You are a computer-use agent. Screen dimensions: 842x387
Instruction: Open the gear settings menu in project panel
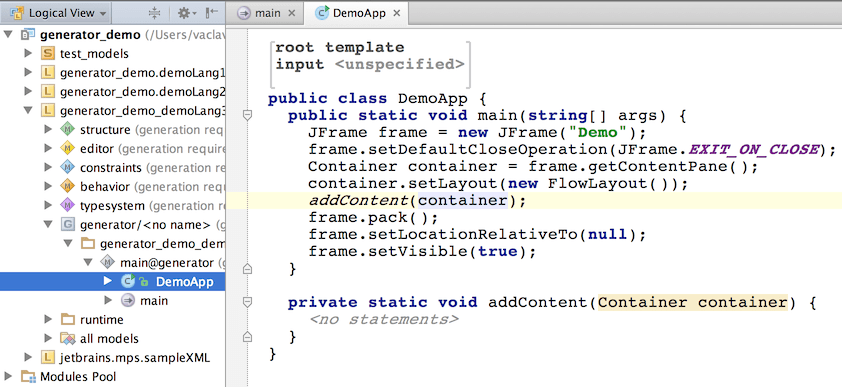(187, 13)
